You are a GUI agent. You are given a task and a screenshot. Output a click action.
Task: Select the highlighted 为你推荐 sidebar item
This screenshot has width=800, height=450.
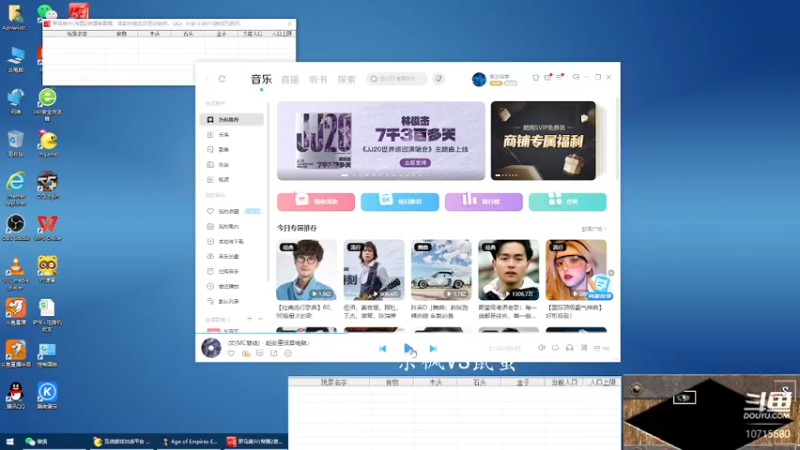[x=232, y=119]
